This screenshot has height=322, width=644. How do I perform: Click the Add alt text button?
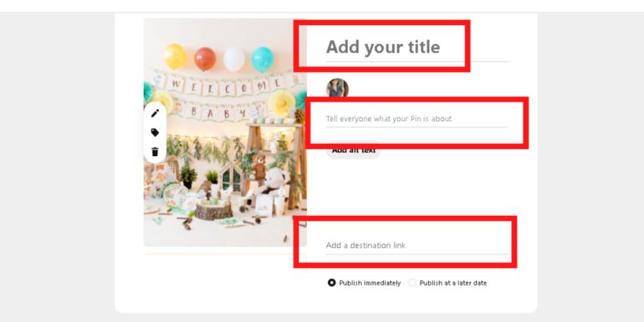coord(353,150)
